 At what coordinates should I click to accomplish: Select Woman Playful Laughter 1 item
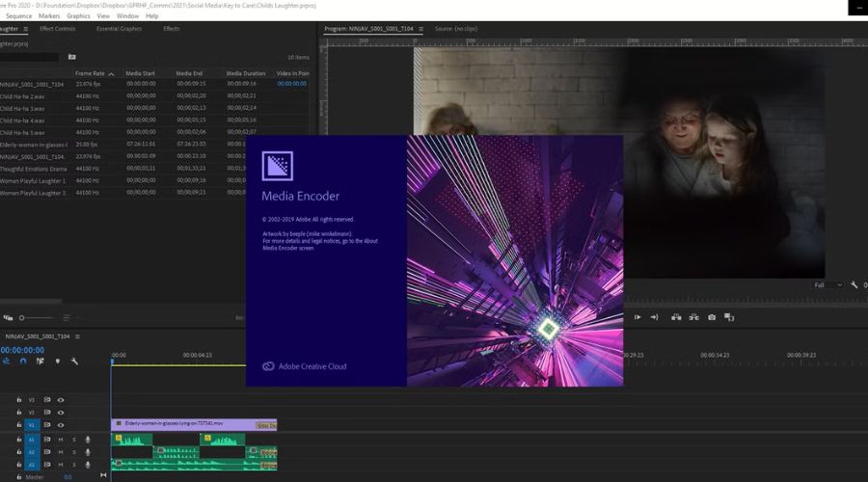[x=33, y=181]
